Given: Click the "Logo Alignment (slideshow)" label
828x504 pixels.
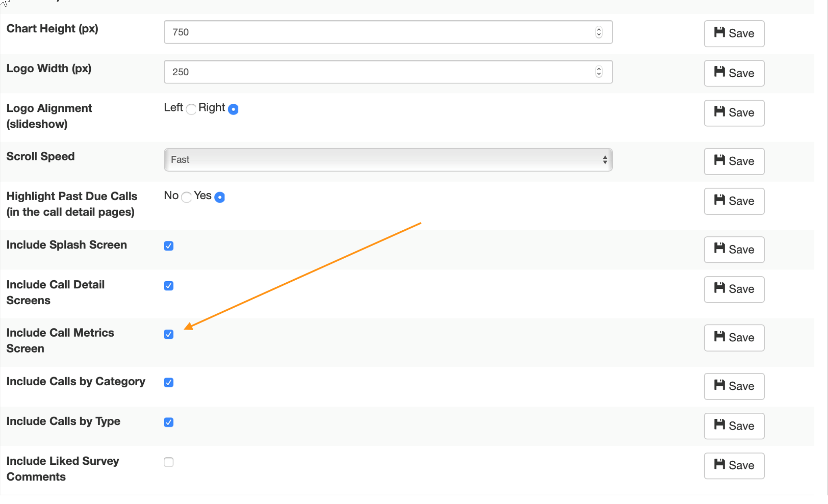Looking at the screenshot, I should 49,116.
